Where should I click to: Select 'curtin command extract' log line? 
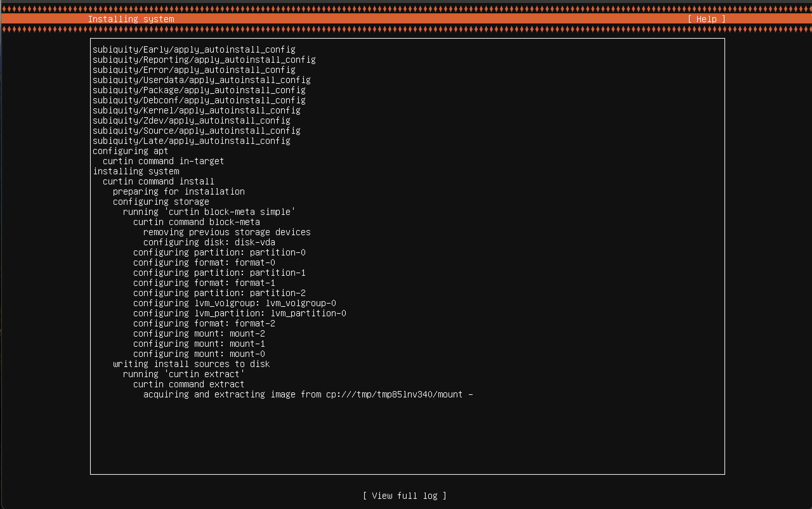pyautogui.click(x=189, y=384)
